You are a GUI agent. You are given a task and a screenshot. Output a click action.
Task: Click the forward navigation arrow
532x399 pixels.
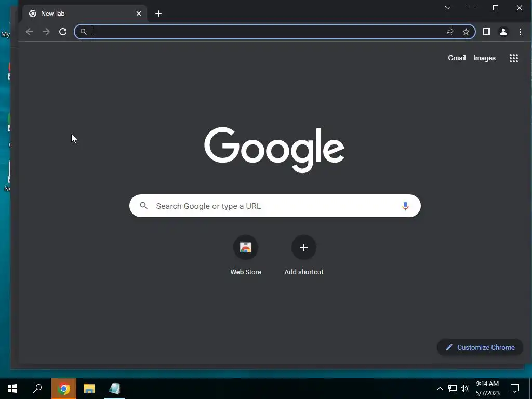click(46, 32)
